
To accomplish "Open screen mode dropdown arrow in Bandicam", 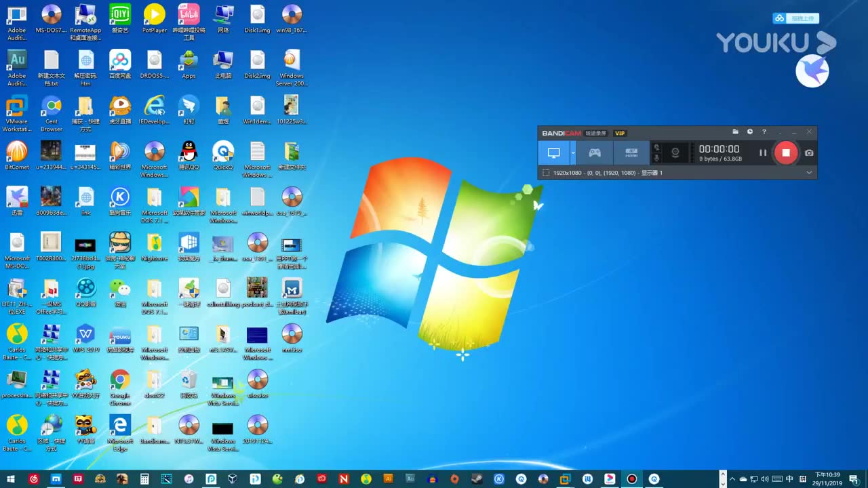I will 573,152.
